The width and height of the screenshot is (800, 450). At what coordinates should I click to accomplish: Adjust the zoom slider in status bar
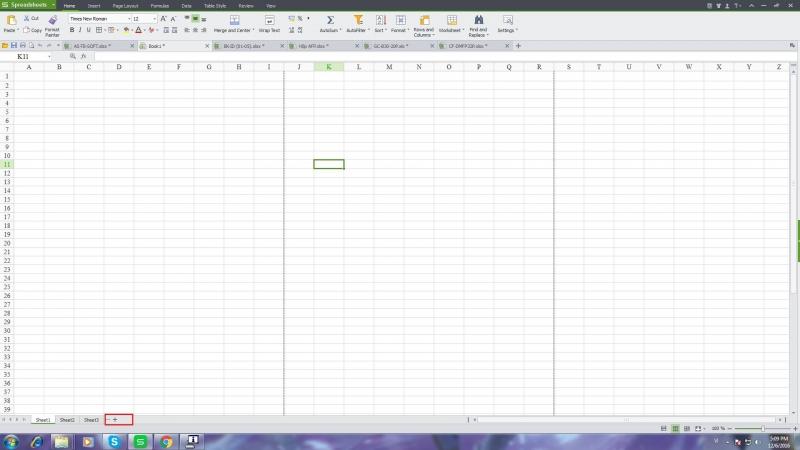click(763, 428)
